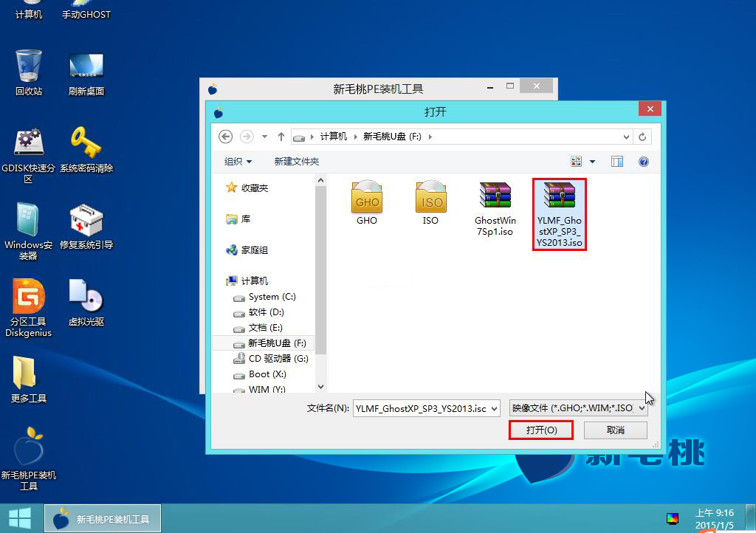Open CD 驱动器 (G:) in tree
The width and height of the screenshot is (756, 533).
click(x=270, y=359)
